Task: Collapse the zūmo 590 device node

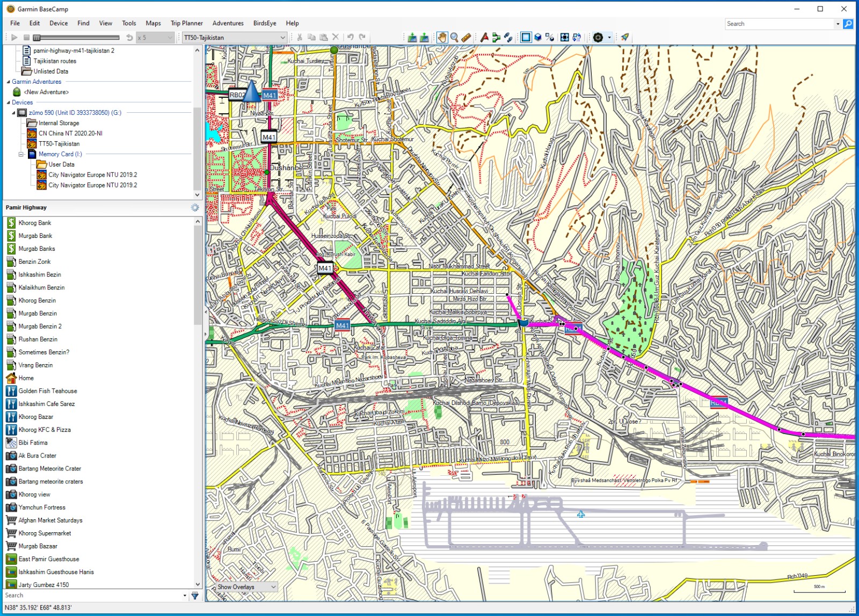Action: 14,113
